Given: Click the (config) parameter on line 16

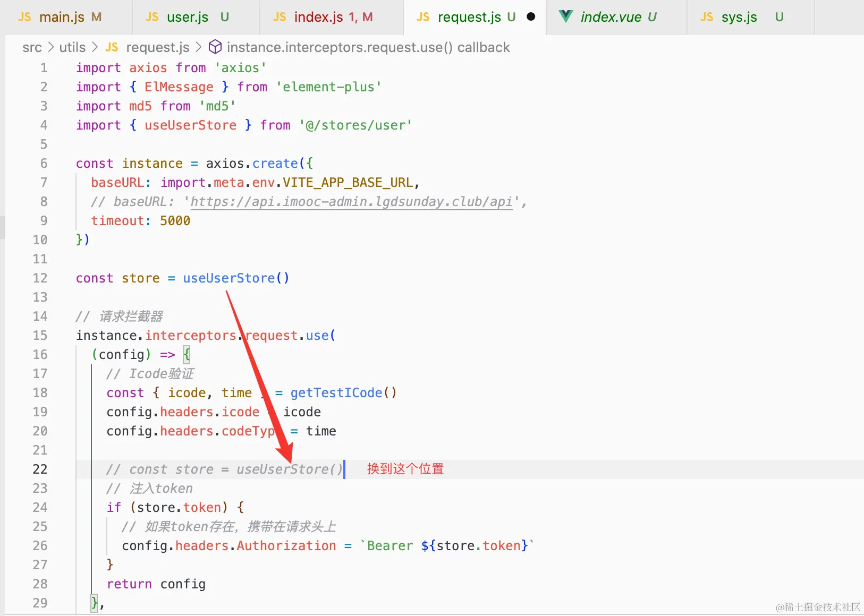Looking at the screenshot, I should click(122, 355).
